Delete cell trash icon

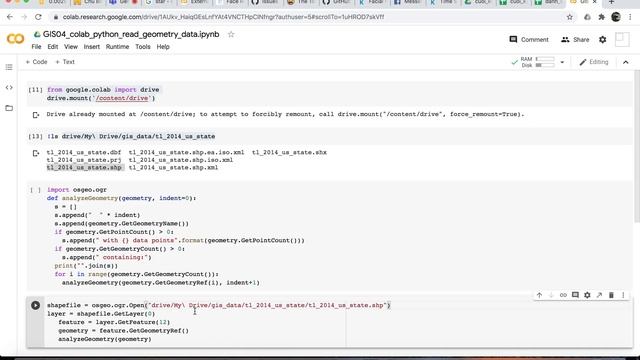click(x=611, y=295)
